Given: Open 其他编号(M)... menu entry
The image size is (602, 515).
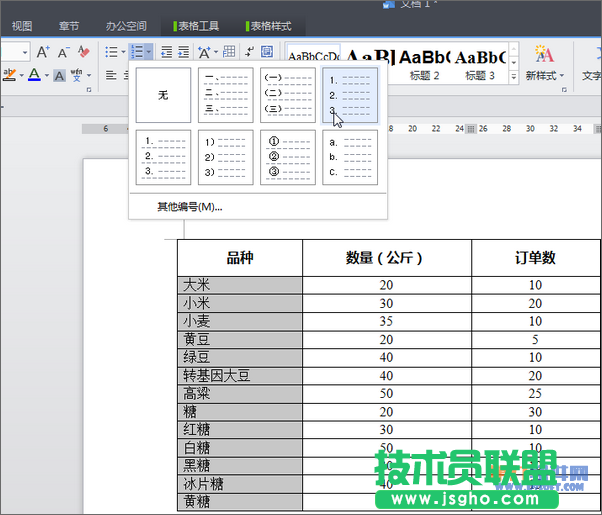Looking at the screenshot, I should tap(190, 207).
